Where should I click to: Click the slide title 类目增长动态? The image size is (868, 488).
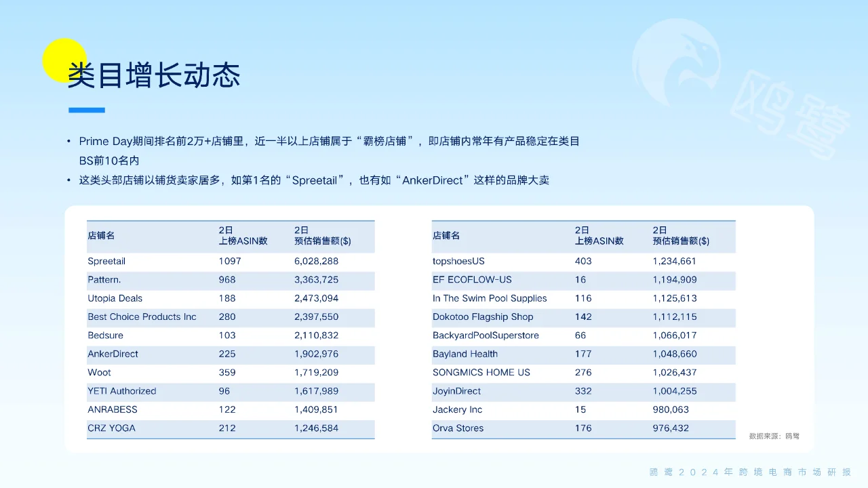[x=154, y=75]
